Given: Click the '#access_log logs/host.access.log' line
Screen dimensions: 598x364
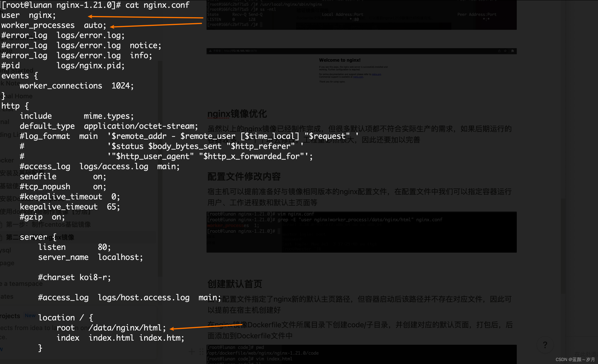Looking at the screenshot, I should tap(130, 298).
